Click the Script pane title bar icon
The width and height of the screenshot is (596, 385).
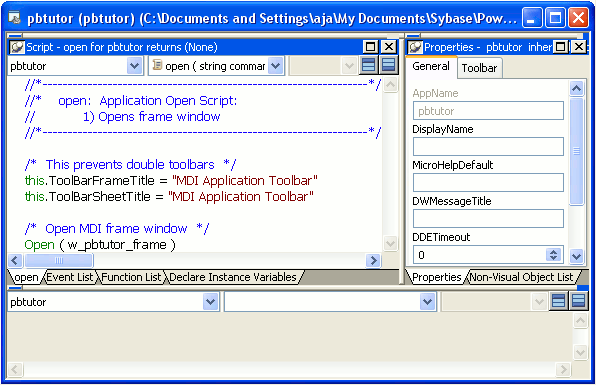point(17,47)
